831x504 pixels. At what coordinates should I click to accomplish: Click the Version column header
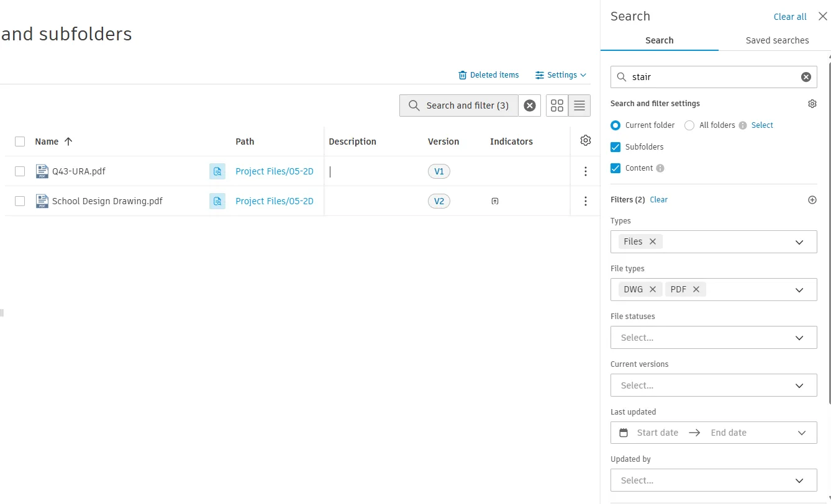443,142
